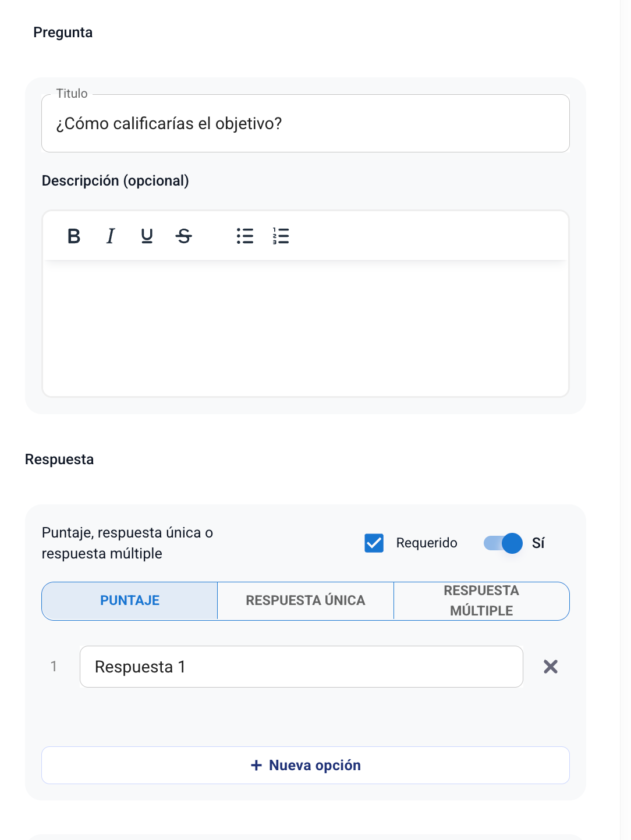Insert a bulleted list
Screen dimensions: 631x840
coord(245,236)
